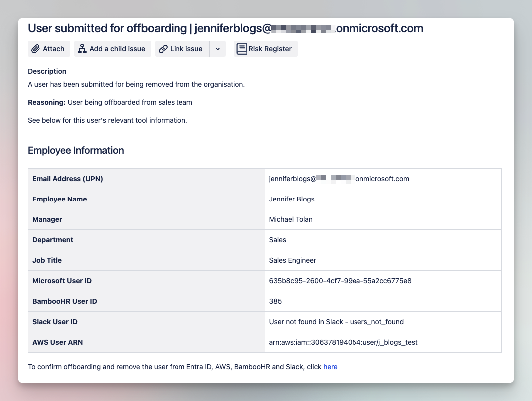Click the issue title heading

tap(225, 28)
